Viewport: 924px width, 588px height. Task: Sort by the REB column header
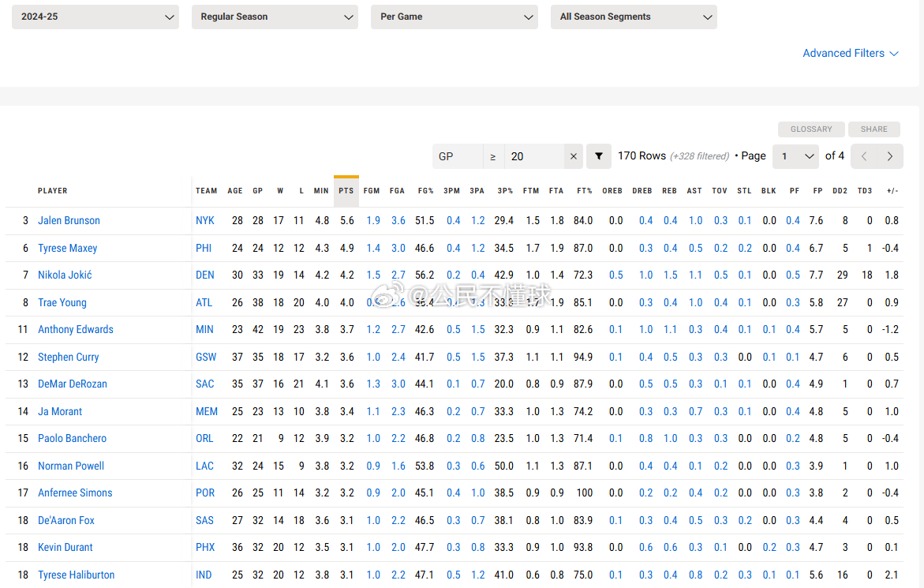tap(669, 191)
